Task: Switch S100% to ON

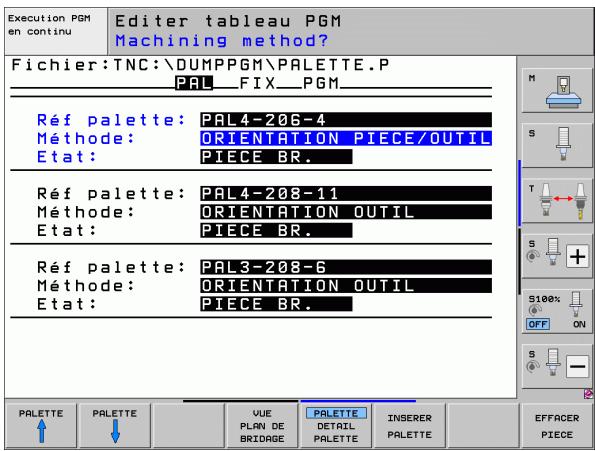Action: click(579, 324)
